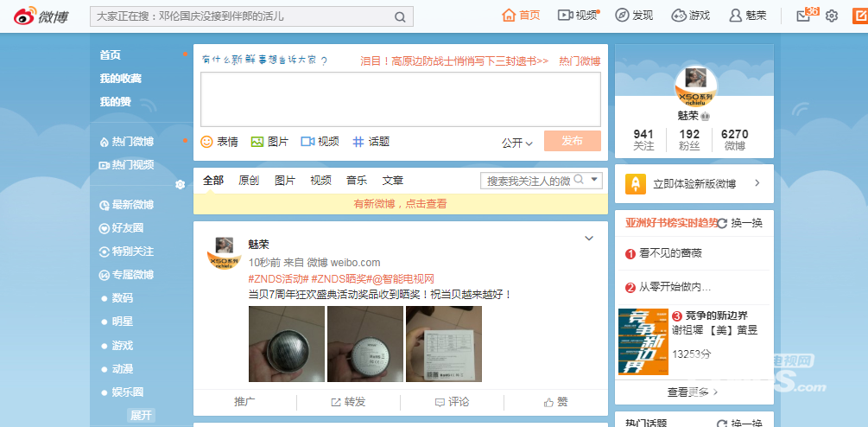Repost with the 转发 button
The height and width of the screenshot is (427, 868).
tap(348, 402)
